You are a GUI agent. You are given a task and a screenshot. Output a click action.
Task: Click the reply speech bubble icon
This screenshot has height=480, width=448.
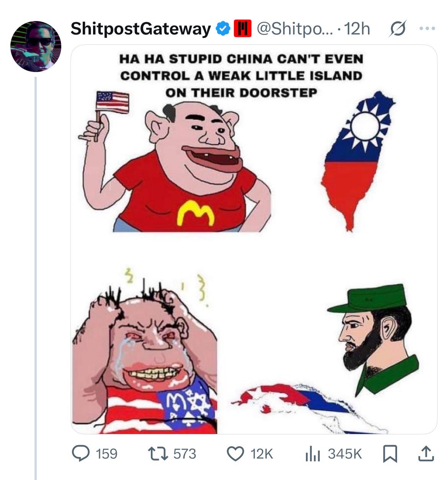click(x=81, y=454)
